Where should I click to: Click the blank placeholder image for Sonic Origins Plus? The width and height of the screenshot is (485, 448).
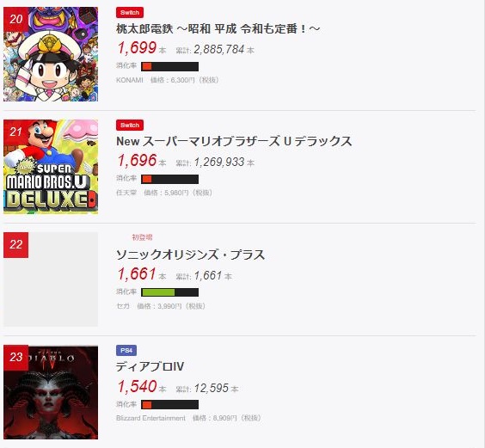coord(51,279)
